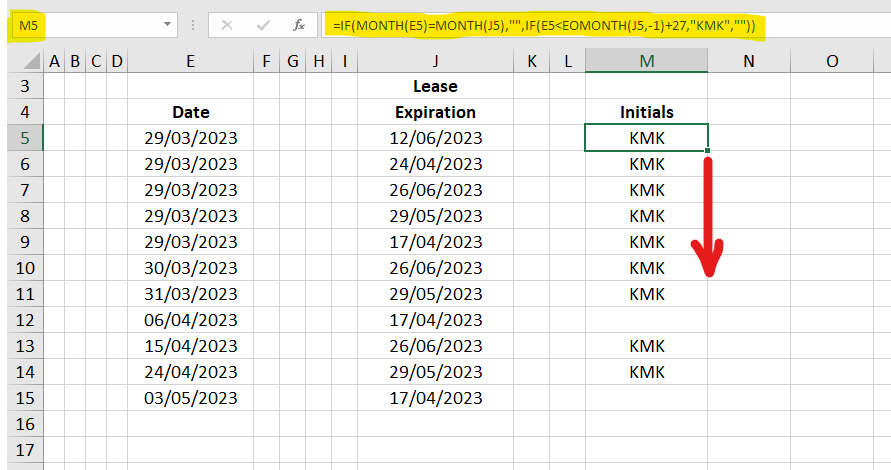Select row 11 header

coord(25,294)
